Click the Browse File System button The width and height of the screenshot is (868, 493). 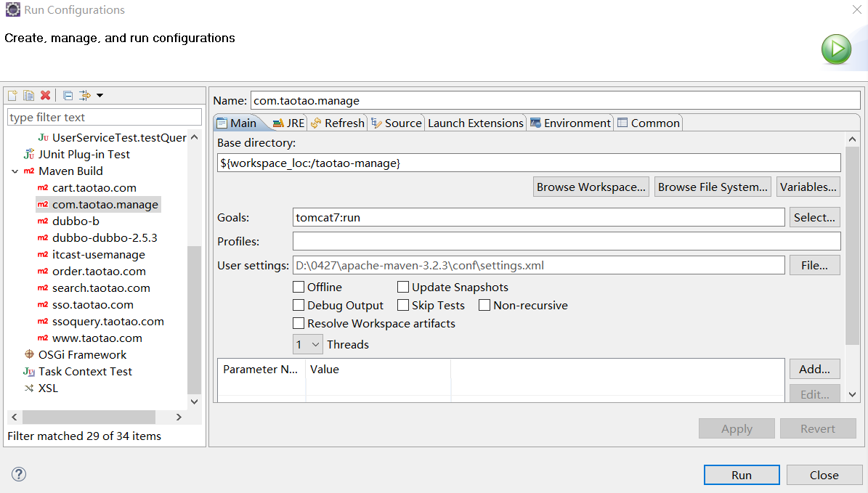[x=713, y=187]
